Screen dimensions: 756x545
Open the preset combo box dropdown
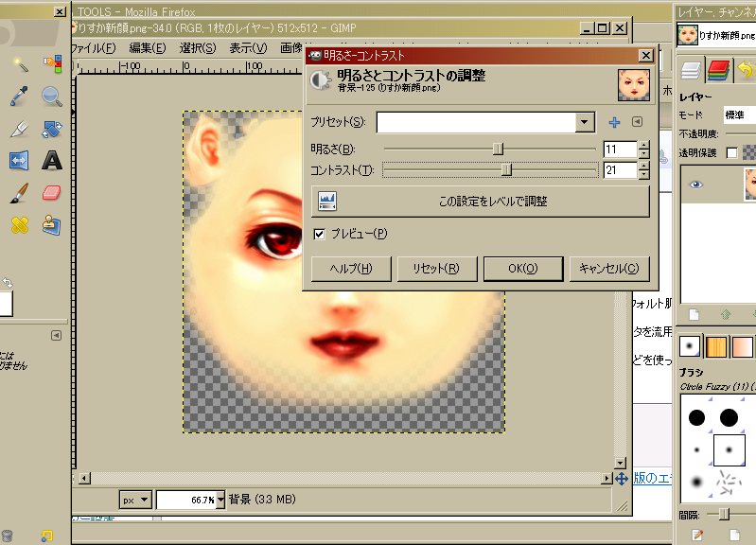pos(585,122)
